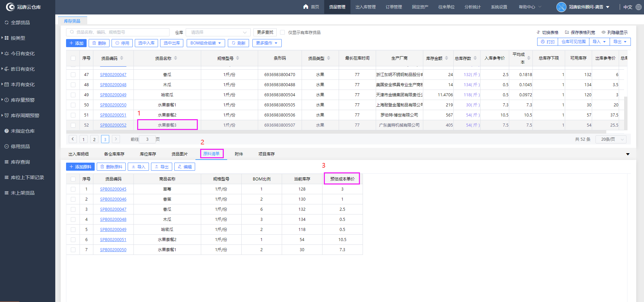Click the 冠唐云仓库 logo icon

[x=10, y=7]
